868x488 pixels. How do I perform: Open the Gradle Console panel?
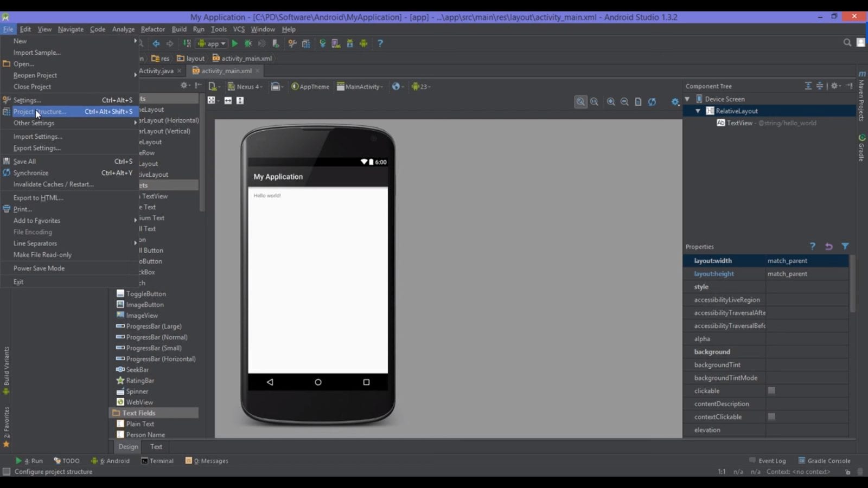pos(824,461)
